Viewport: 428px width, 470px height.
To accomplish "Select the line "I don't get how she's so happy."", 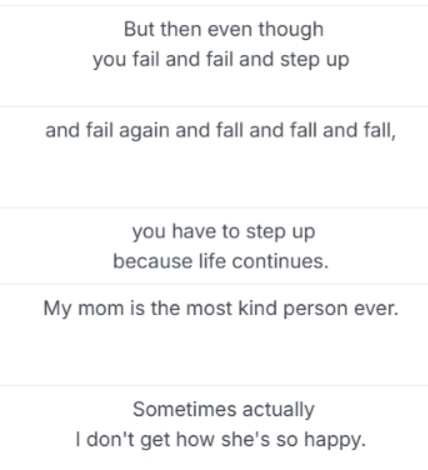I will click(221, 440).
